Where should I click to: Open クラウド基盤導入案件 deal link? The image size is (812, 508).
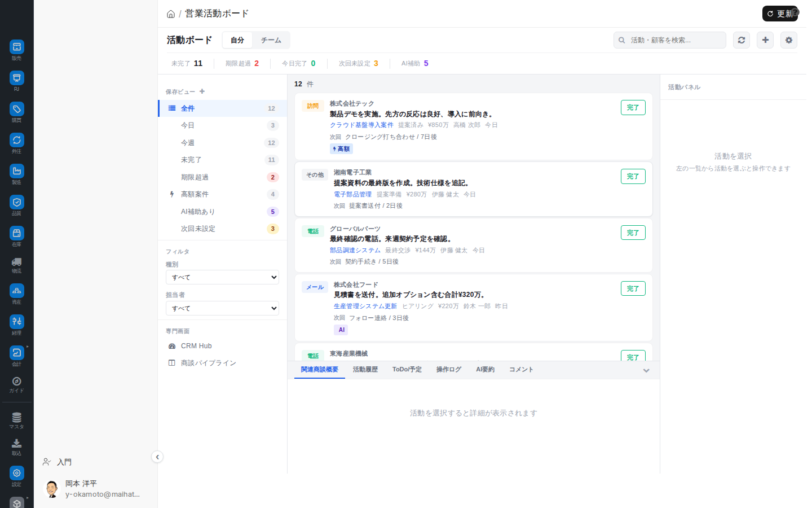[361, 125]
